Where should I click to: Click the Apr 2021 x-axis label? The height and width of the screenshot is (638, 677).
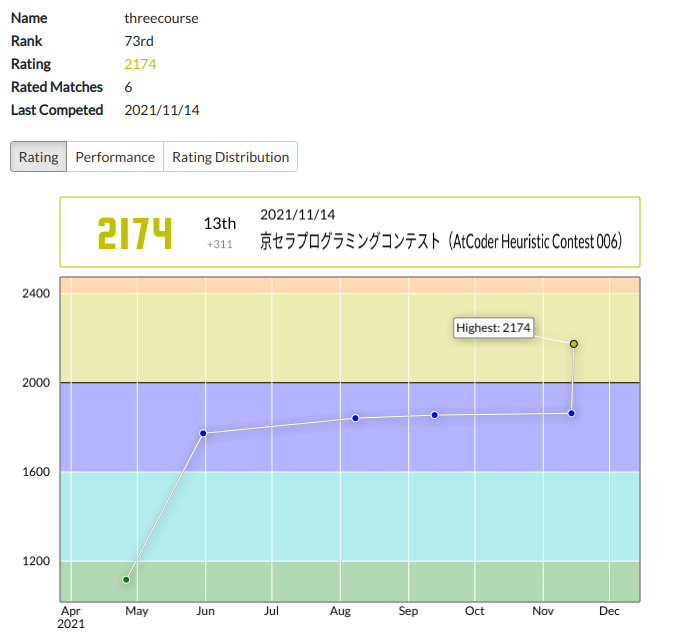pos(71,617)
